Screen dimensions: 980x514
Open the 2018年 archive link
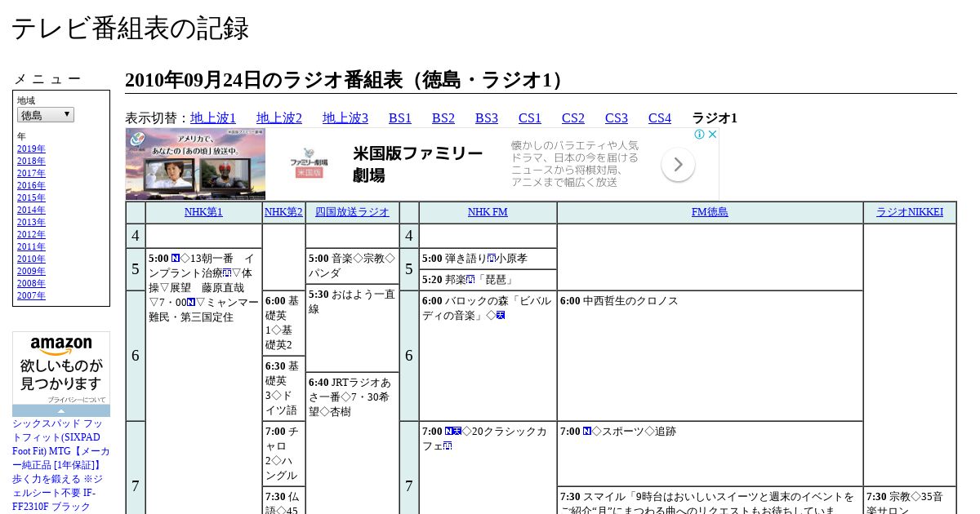pyautogui.click(x=31, y=161)
